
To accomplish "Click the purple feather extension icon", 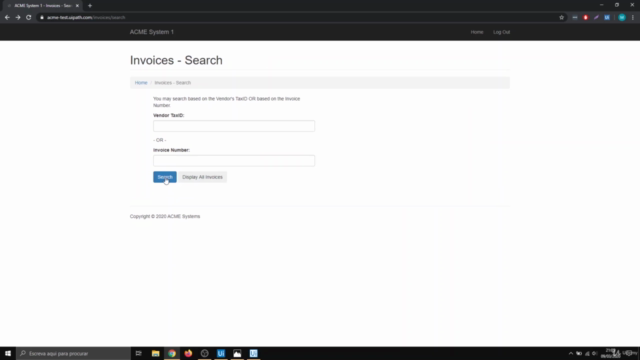I will point(596,17).
